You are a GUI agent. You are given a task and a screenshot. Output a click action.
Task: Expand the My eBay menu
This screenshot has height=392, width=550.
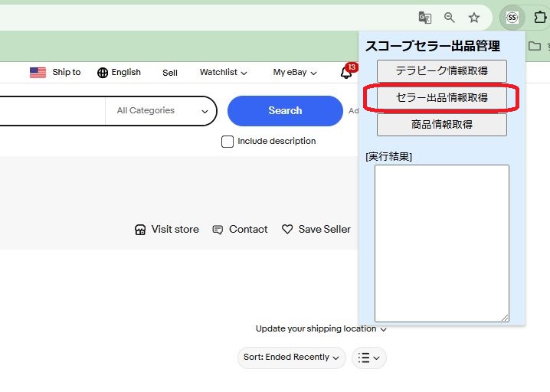coord(295,72)
